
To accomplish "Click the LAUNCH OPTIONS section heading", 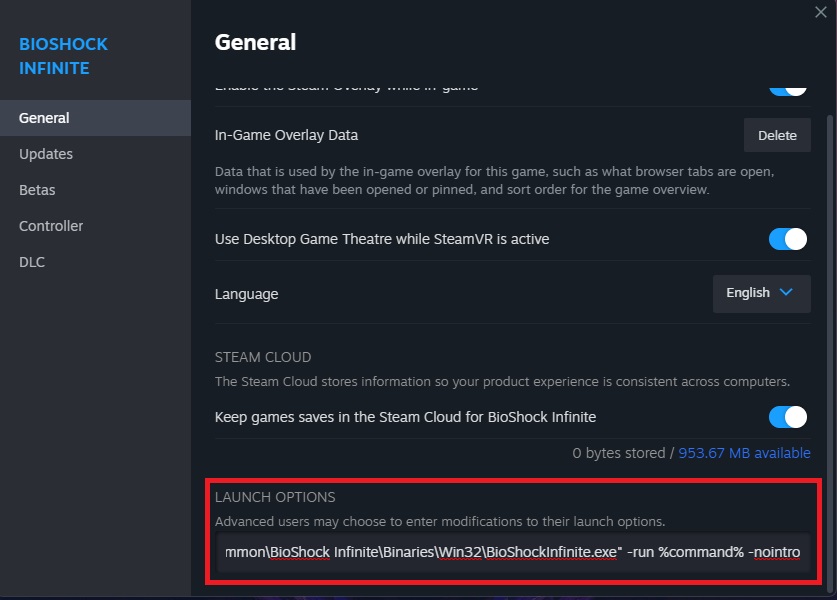I will [275, 497].
